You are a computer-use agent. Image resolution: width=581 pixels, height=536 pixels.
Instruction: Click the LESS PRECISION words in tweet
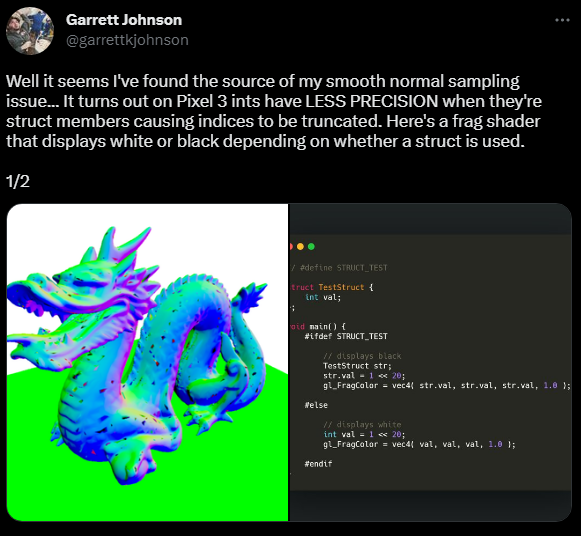pyautogui.click(x=372, y=101)
